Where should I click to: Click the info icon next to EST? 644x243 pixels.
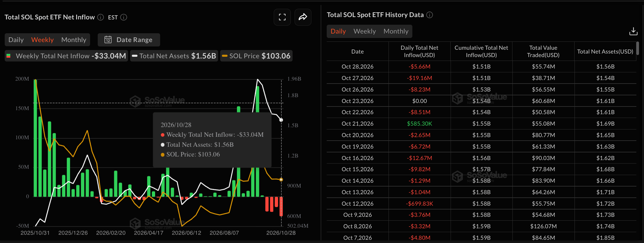[124, 17]
